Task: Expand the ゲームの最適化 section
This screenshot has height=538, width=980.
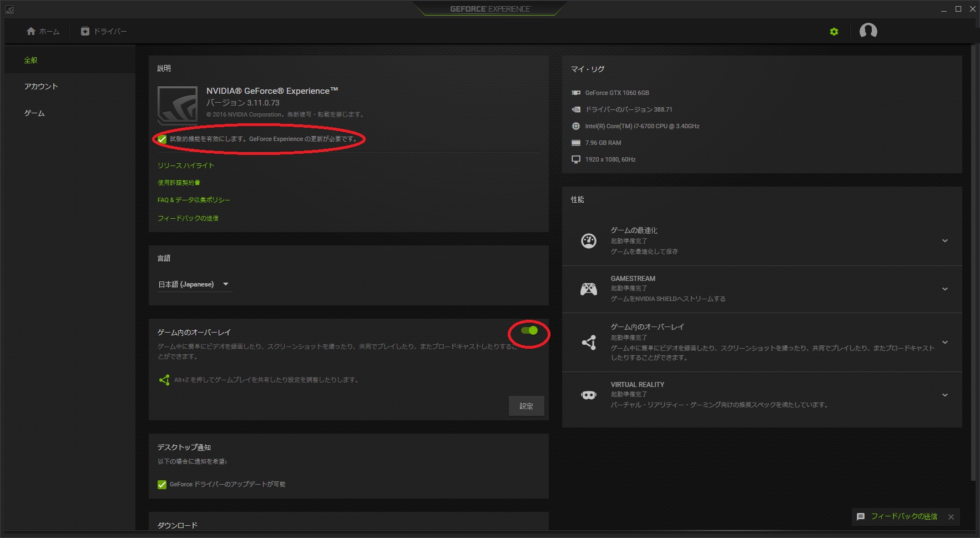Action: (x=945, y=241)
